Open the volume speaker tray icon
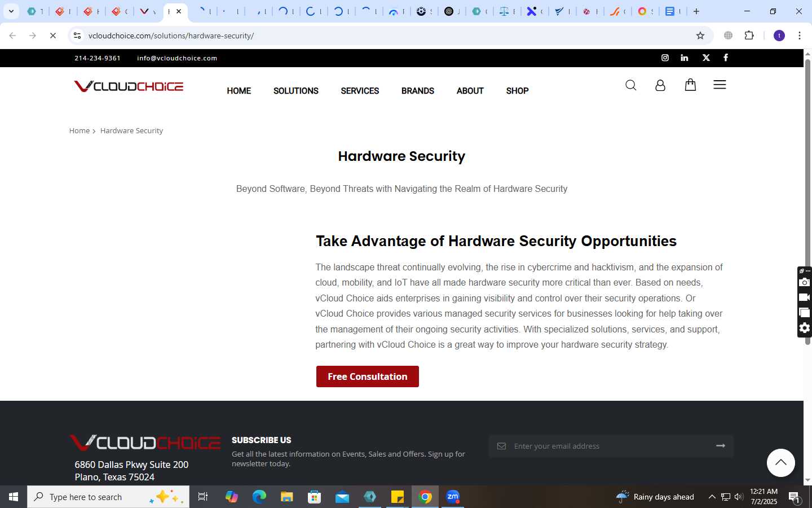 click(739, 497)
